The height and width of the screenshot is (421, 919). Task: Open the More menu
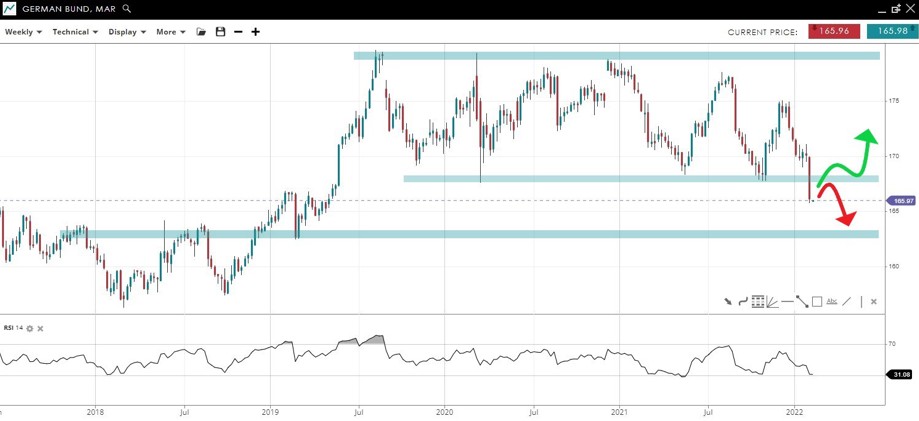click(x=171, y=32)
